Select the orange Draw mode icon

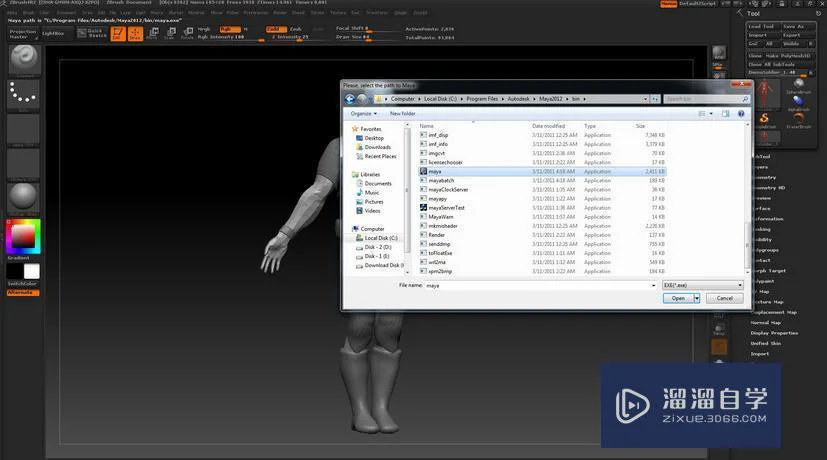[136, 34]
